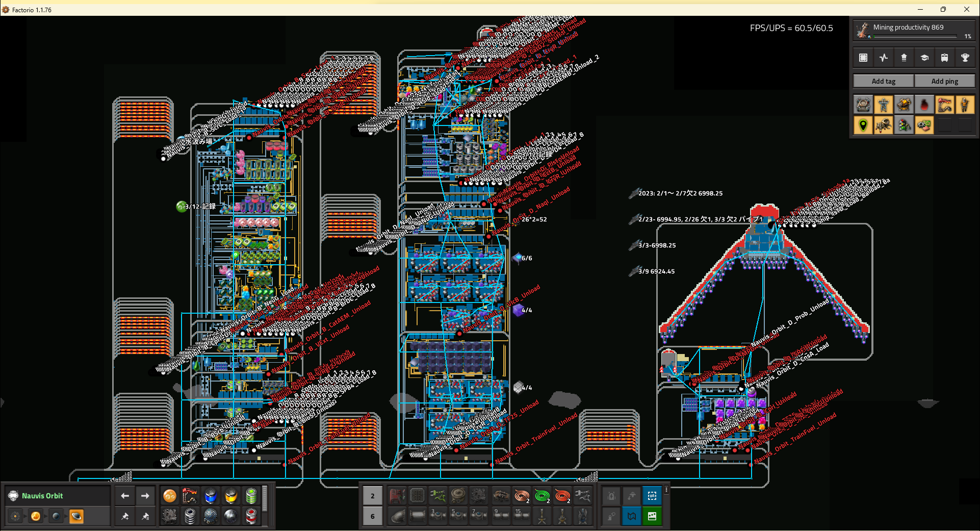Viewport: 980px width, 531px height.
Task: Open the logistic networks icon
Action: tap(904, 58)
